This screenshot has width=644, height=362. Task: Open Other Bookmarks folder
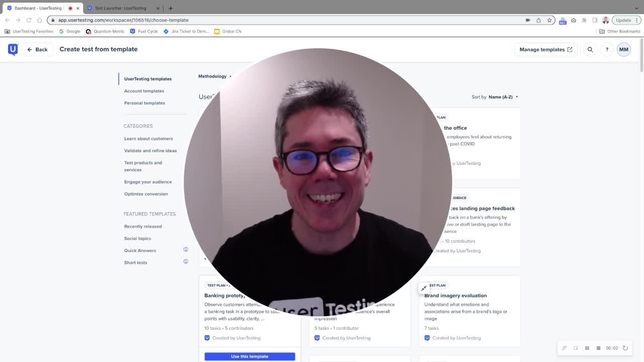click(x=620, y=31)
